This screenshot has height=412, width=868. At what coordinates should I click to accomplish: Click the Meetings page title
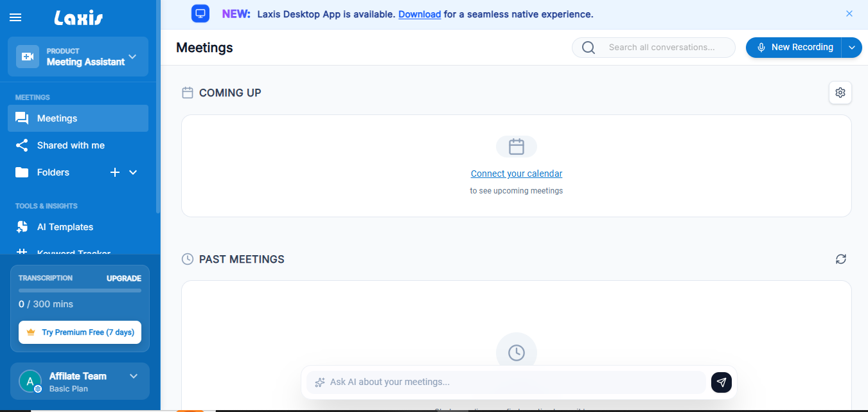pyautogui.click(x=204, y=48)
